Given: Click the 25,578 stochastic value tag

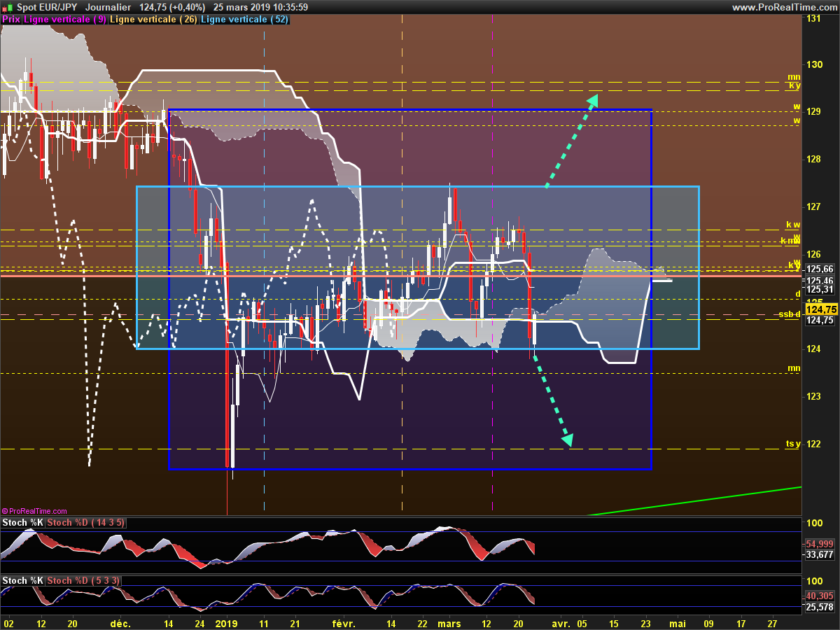Looking at the screenshot, I should tap(820, 606).
